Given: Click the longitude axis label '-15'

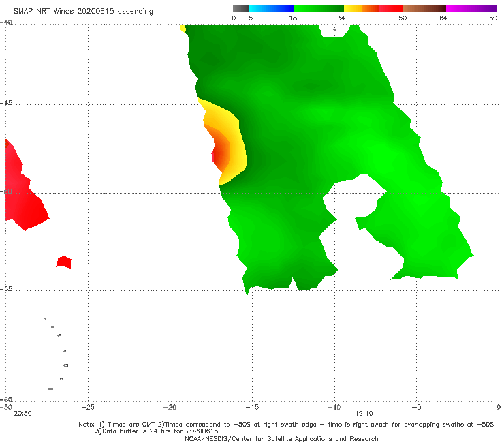Looking at the screenshot, I should 252,407.
